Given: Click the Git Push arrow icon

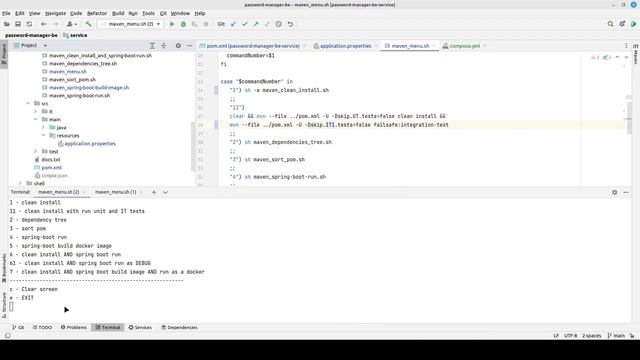Looking at the screenshot, I should (x=256, y=24).
